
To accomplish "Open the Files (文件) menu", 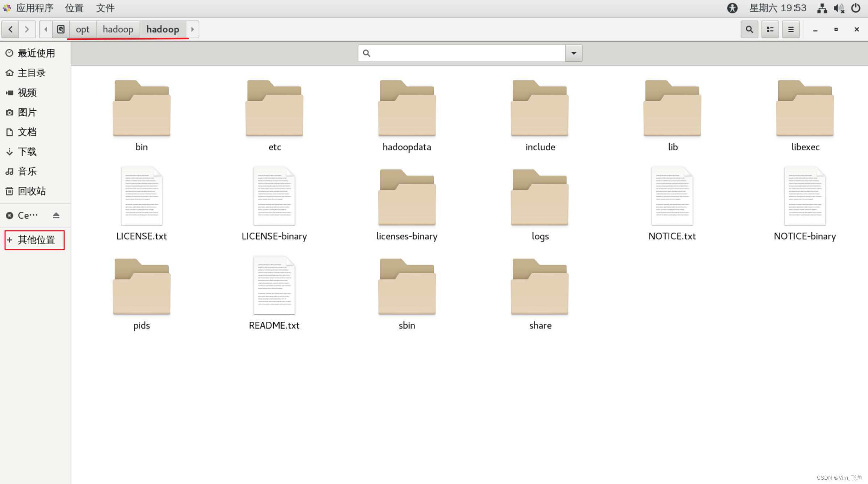I will click(105, 8).
